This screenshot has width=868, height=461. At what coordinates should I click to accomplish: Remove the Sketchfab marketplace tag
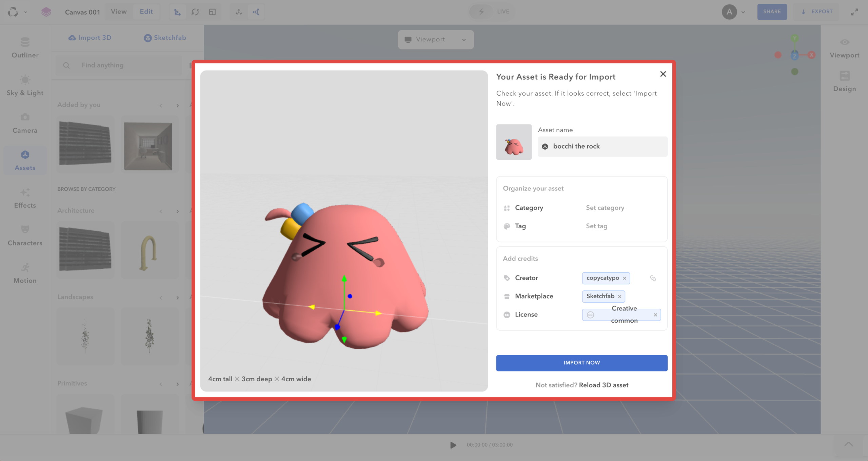pos(619,296)
